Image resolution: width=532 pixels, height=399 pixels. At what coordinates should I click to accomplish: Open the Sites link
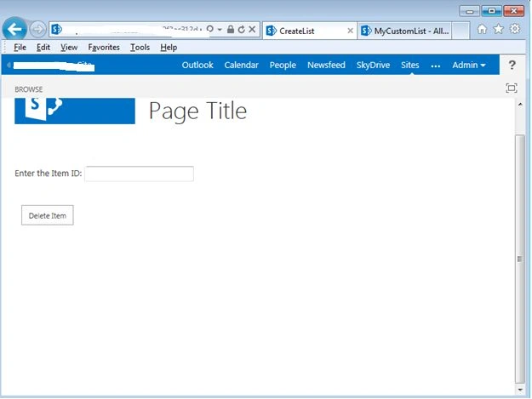(x=410, y=65)
